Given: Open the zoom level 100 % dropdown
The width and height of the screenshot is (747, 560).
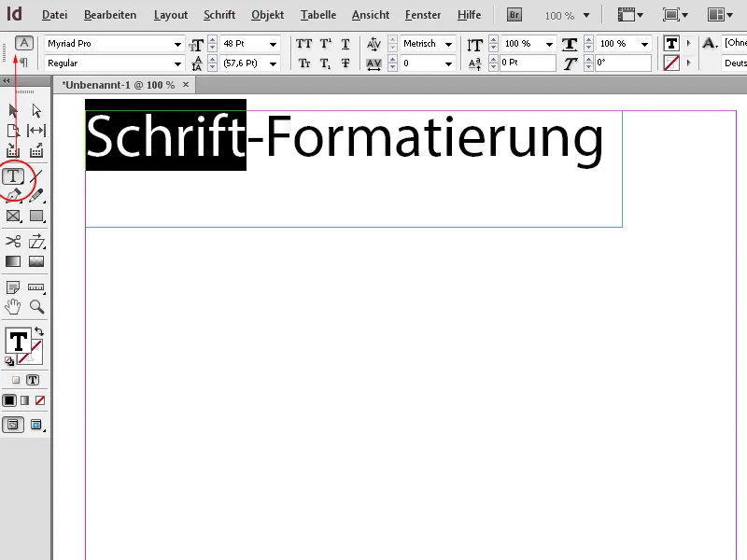Looking at the screenshot, I should point(586,15).
